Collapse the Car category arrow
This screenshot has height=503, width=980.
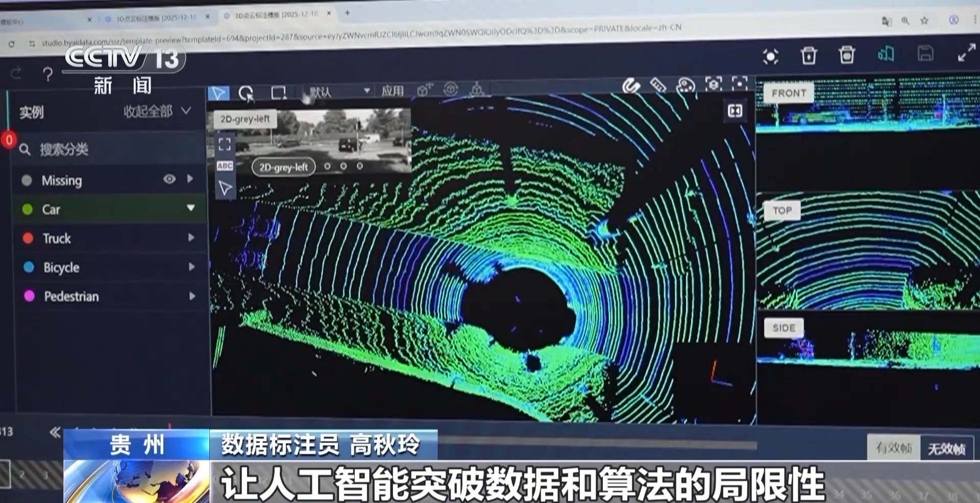(x=191, y=208)
